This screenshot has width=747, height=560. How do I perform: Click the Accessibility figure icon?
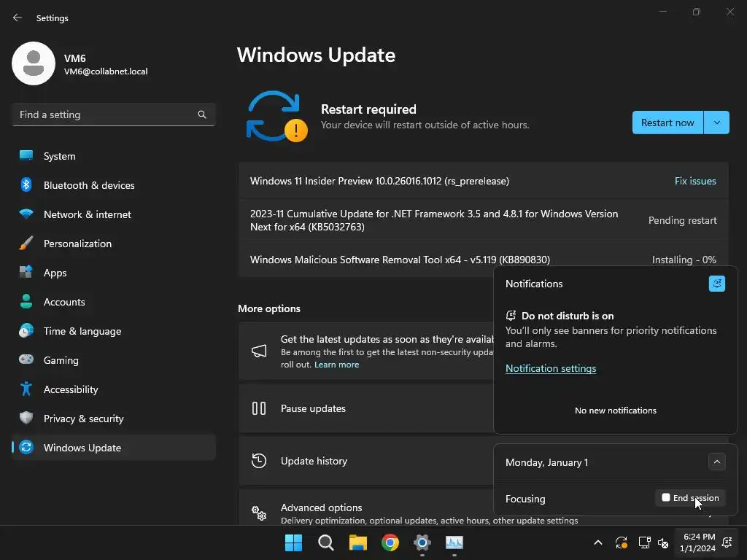[x=26, y=389]
